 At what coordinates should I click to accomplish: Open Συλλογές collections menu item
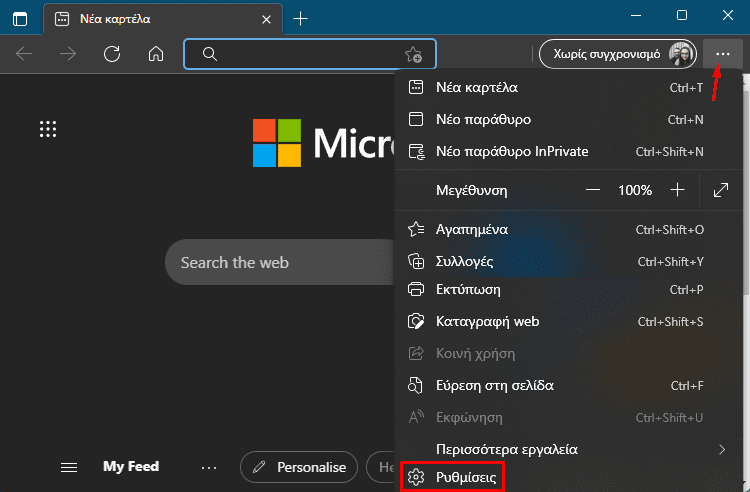[568, 262]
